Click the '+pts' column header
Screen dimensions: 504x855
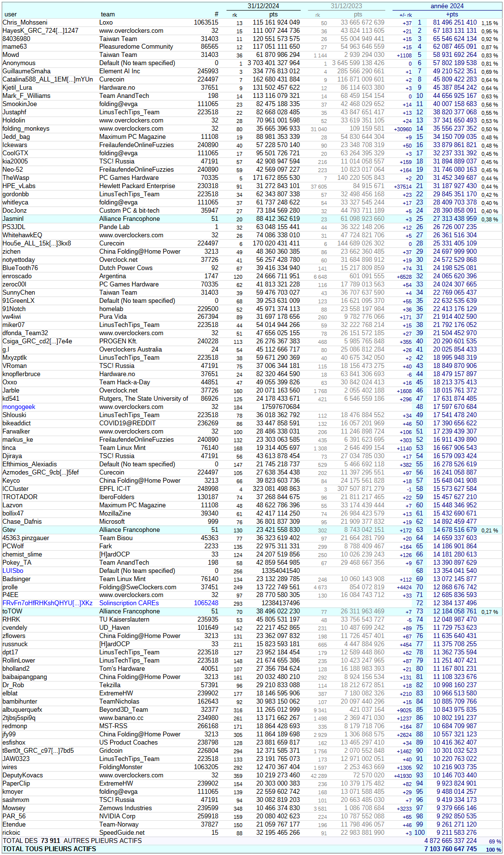tap(452, 14)
